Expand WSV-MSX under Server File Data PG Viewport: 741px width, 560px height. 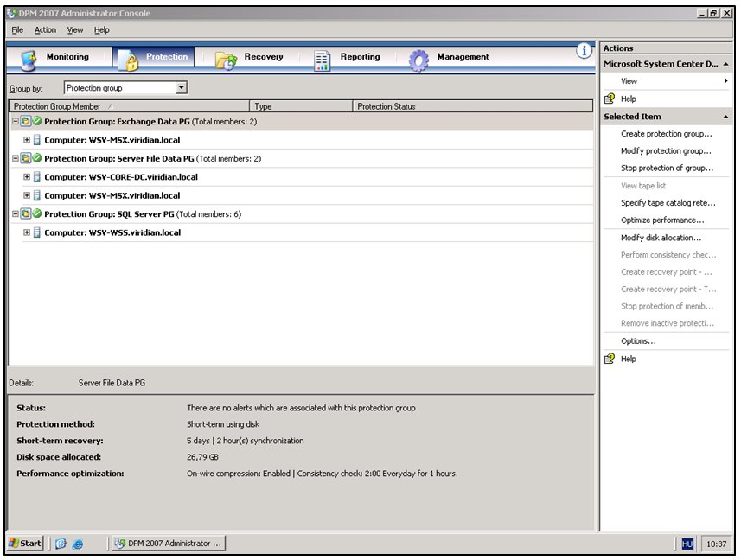pyautogui.click(x=27, y=195)
